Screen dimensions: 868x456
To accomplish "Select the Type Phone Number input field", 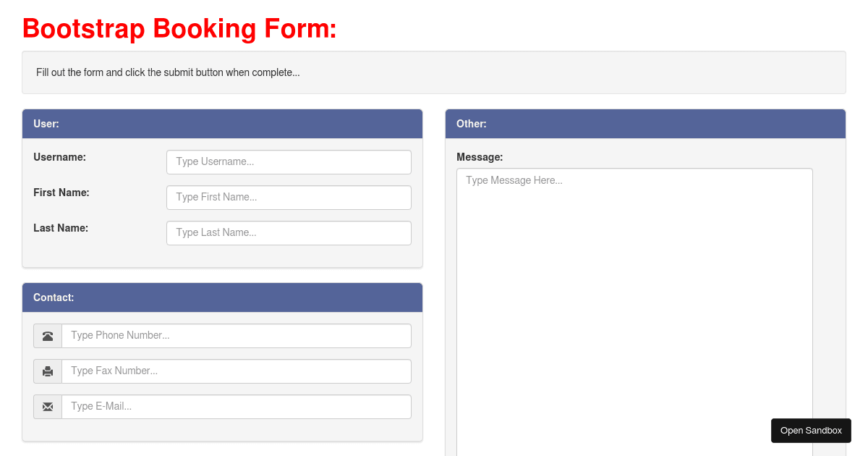I will 237,335.
